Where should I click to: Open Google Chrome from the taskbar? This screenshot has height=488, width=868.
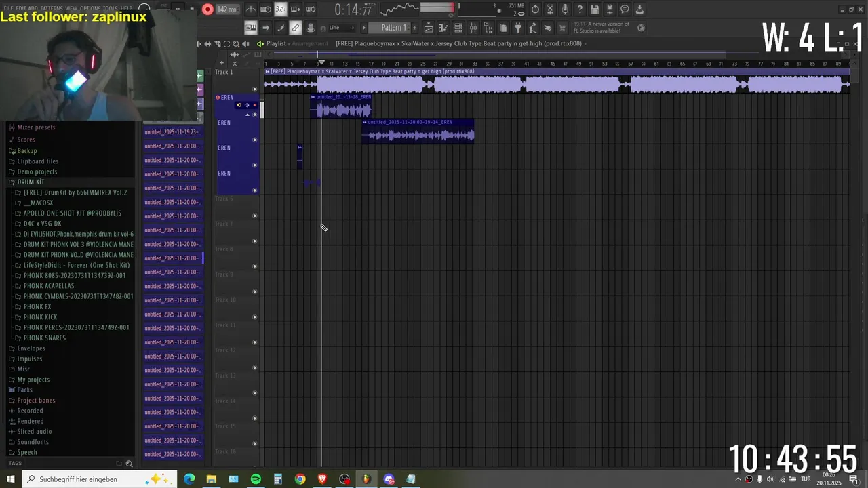click(x=300, y=479)
